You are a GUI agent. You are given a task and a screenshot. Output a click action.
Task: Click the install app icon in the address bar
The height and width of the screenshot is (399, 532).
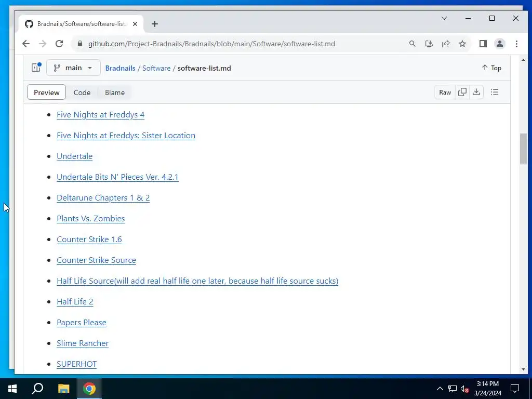(x=429, y=44)
